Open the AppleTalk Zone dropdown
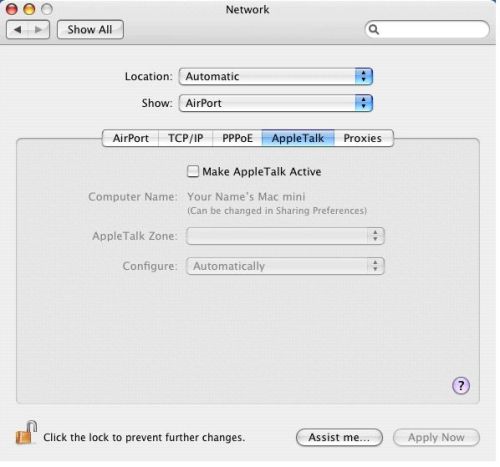 [285, 236]
